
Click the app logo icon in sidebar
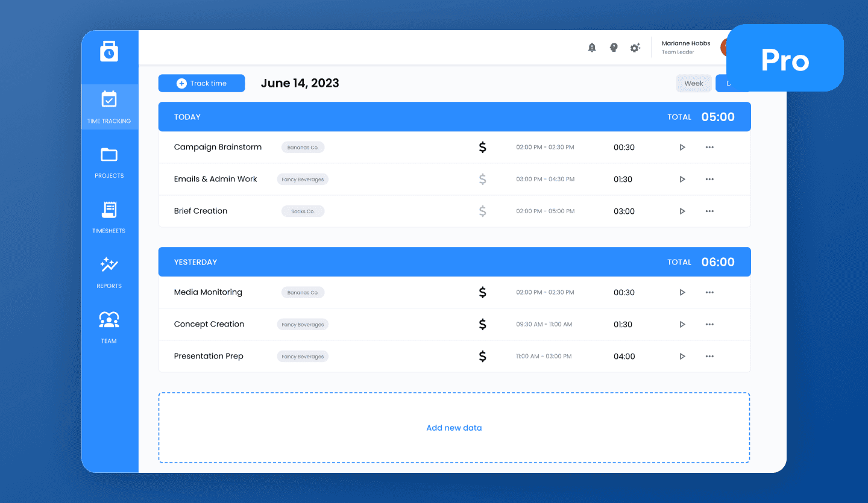pyautogui.click(x=109, y=51)
